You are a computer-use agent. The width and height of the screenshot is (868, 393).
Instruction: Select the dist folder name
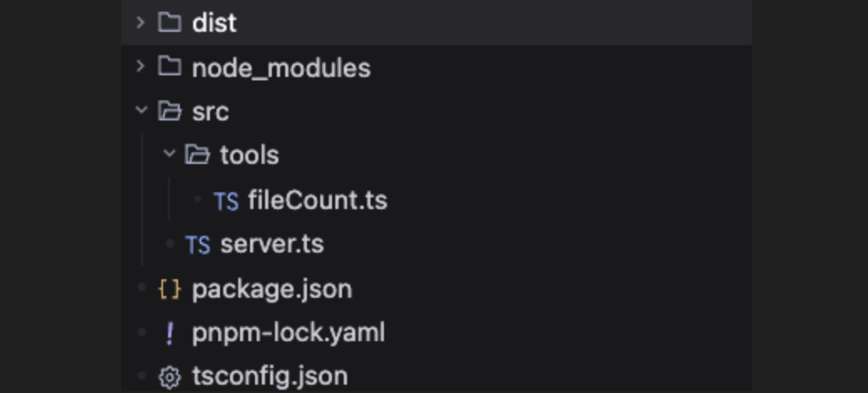click(214, 23)
